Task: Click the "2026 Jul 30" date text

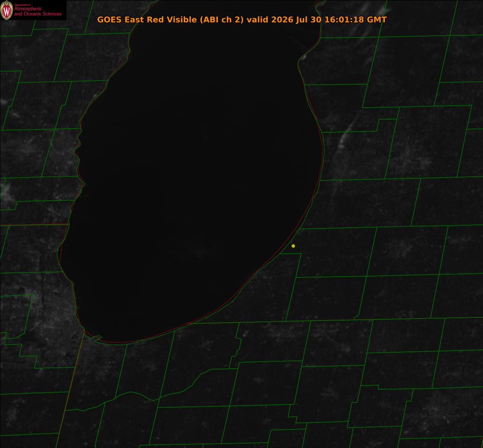Action: click(296, 20)
